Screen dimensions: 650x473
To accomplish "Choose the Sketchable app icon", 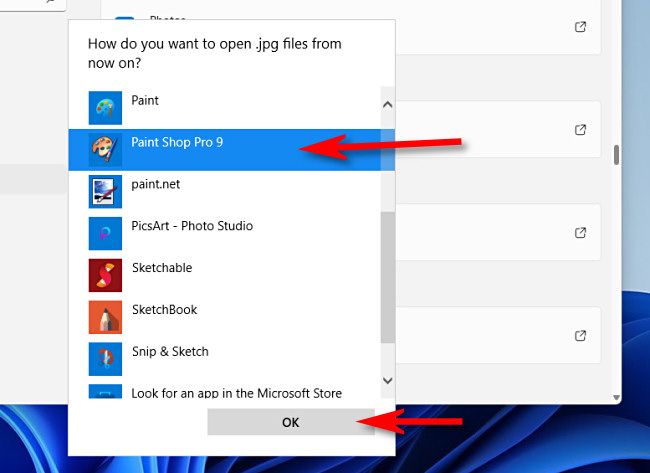I will tap(105, 275).
